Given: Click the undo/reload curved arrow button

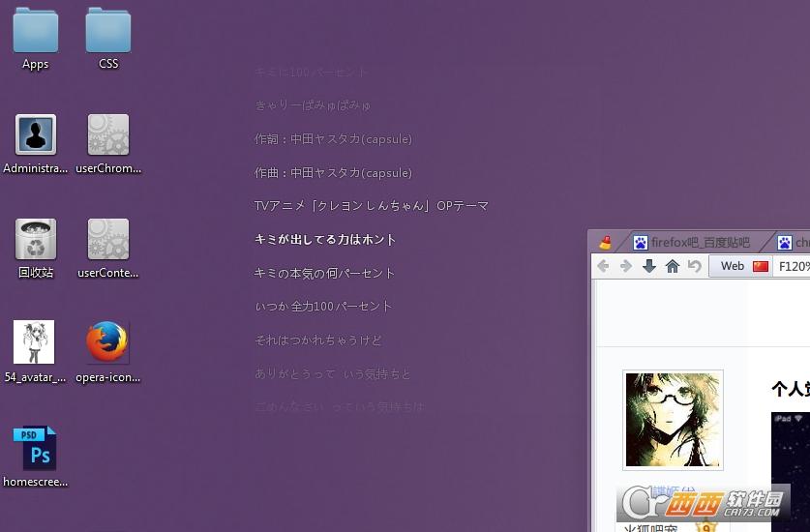Looking at the screenshot, I should tap(695, 266).
